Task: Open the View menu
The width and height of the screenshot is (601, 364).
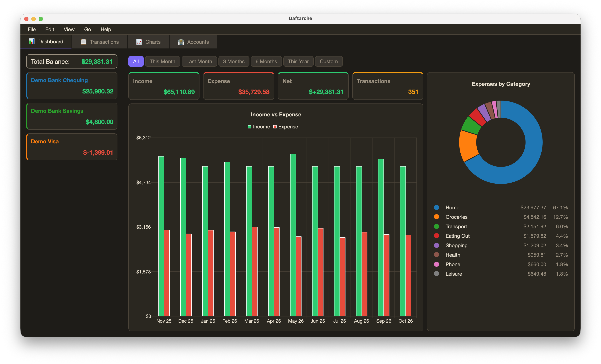Action: coord(69,29)
